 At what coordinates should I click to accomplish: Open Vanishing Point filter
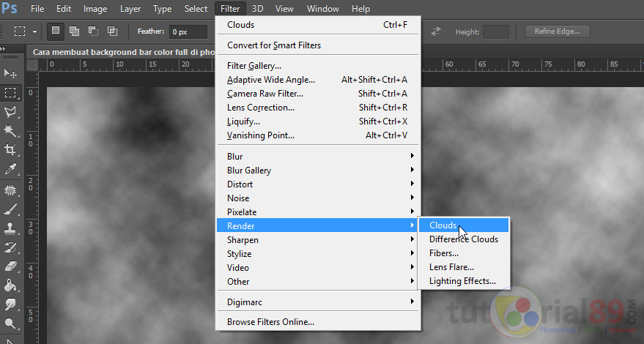(317, 135)
